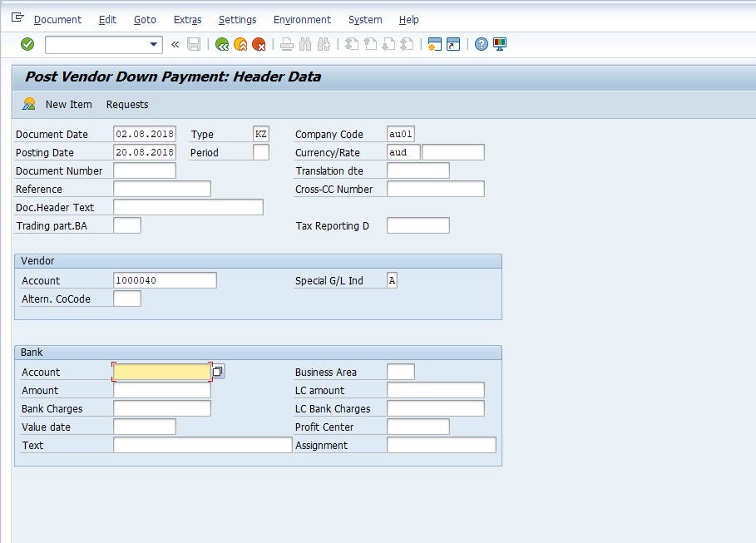Collapse command field with double chevron
756x543 pixels.
point(175,44)
